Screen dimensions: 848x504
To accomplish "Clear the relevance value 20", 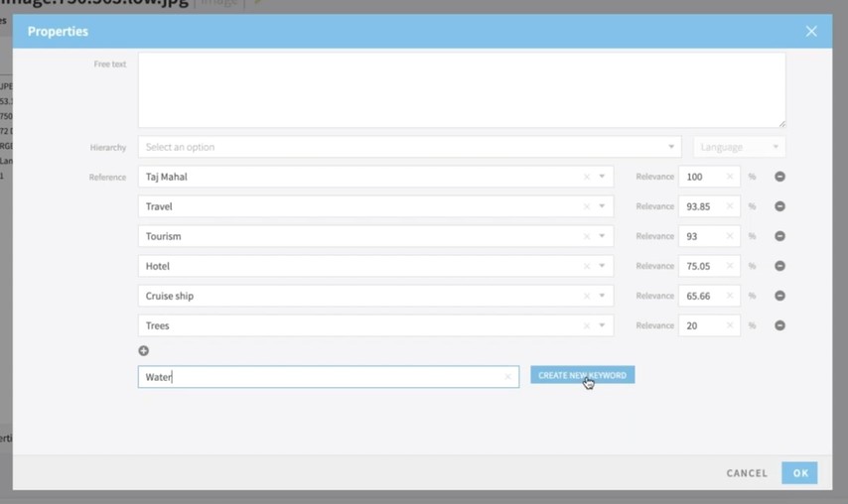I will click(x=730, y=325).
